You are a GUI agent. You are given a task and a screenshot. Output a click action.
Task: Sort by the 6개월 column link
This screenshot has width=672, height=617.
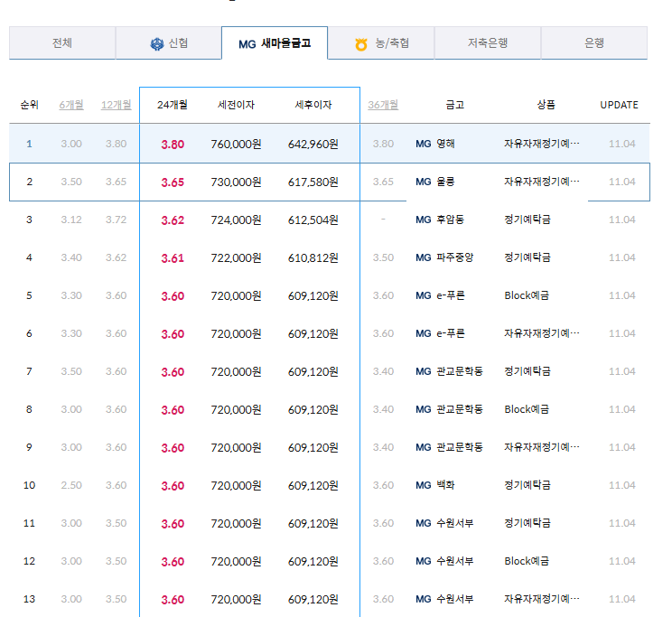tap(71, 105)
